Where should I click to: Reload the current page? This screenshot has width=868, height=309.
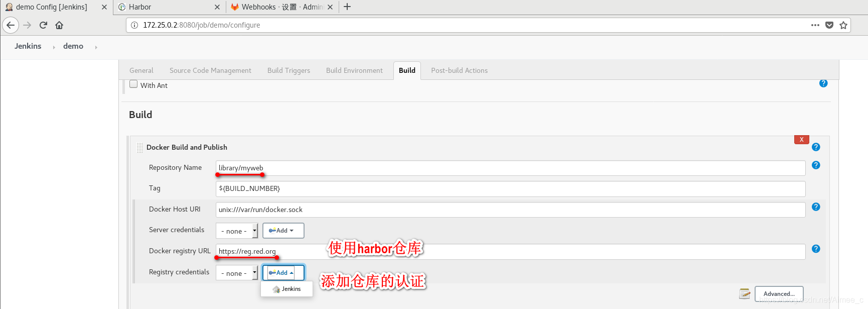(x=43, y=25)
